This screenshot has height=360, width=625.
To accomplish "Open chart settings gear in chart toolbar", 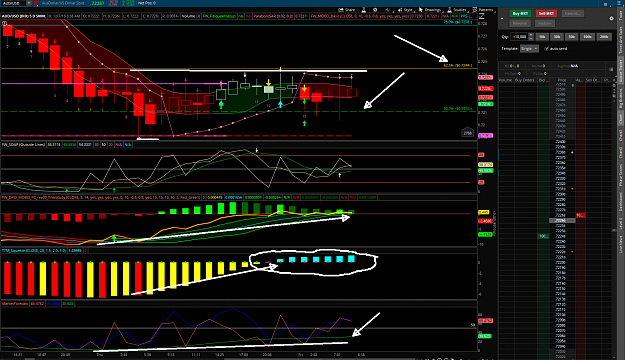I will (375, 10).
